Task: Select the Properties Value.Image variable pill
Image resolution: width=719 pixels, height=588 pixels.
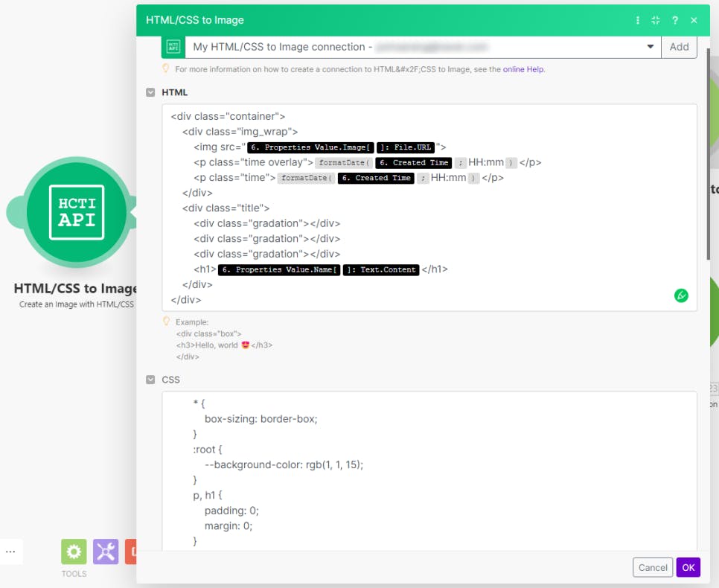Action: (310, 147)
